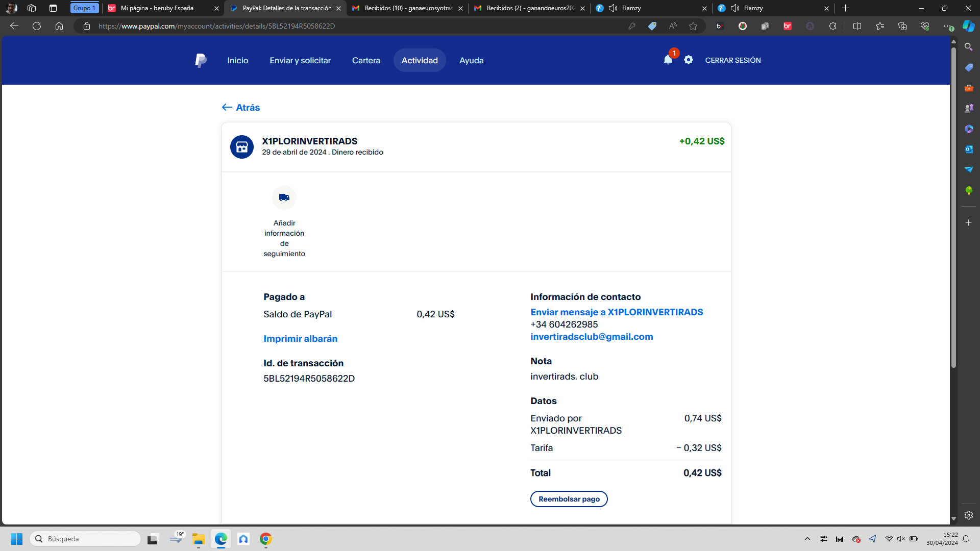This screenshot has width=980, height=551.
Task: Switch to Recibidos (10) Gmail tab
Action: click(x=407, y=8)
